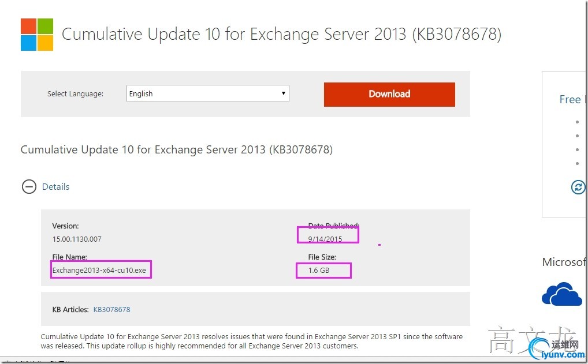Click the OneDrive cloud icon
The height and width of the screenshot is (364, 588).
click(561, 294)
